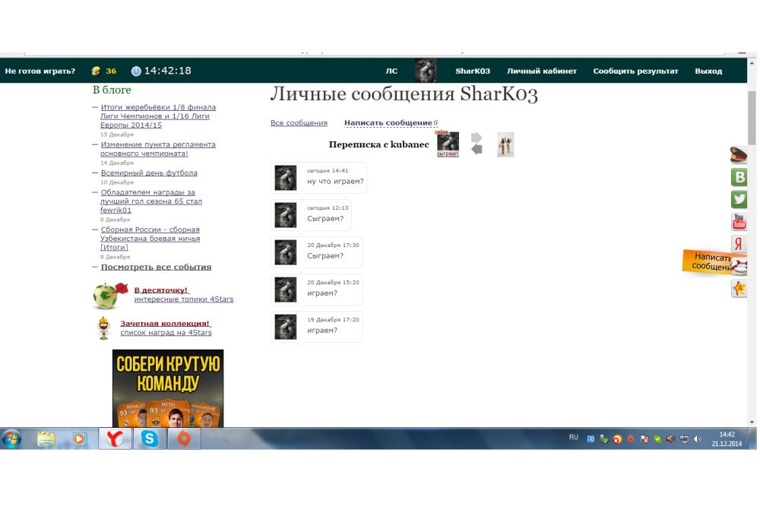This screenshot has height=532, width=760.
Task: Click the officer cap icon in sidebar
Action: tap(738, 156)
